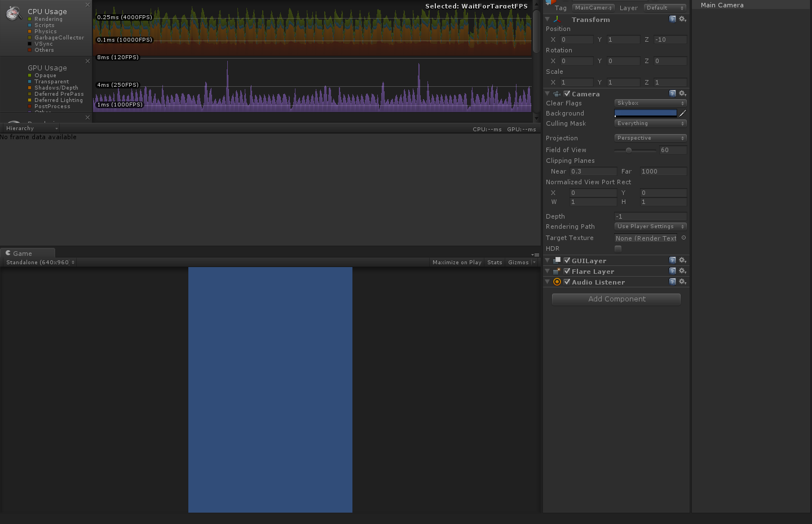Viewport: 812px width, 524px height.
Task: Enable the HDR checkbox
Action: (618, 248)
